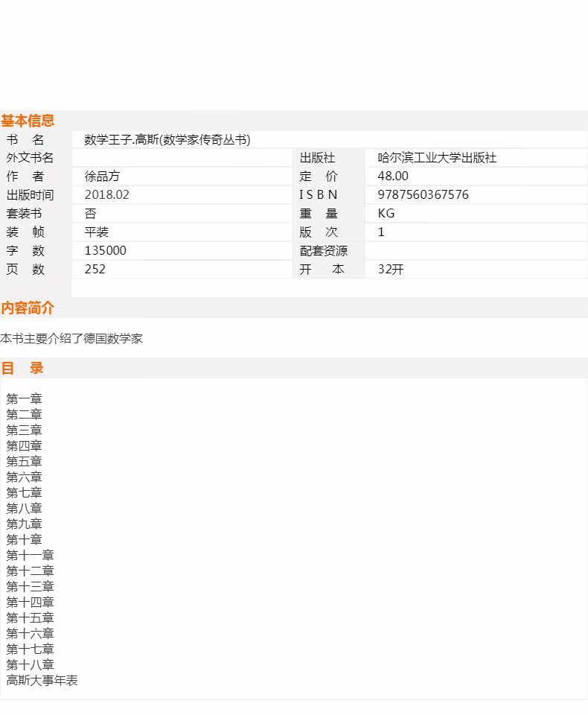
Task: Select the 第十四章 entry
Action: click(30, 602)
